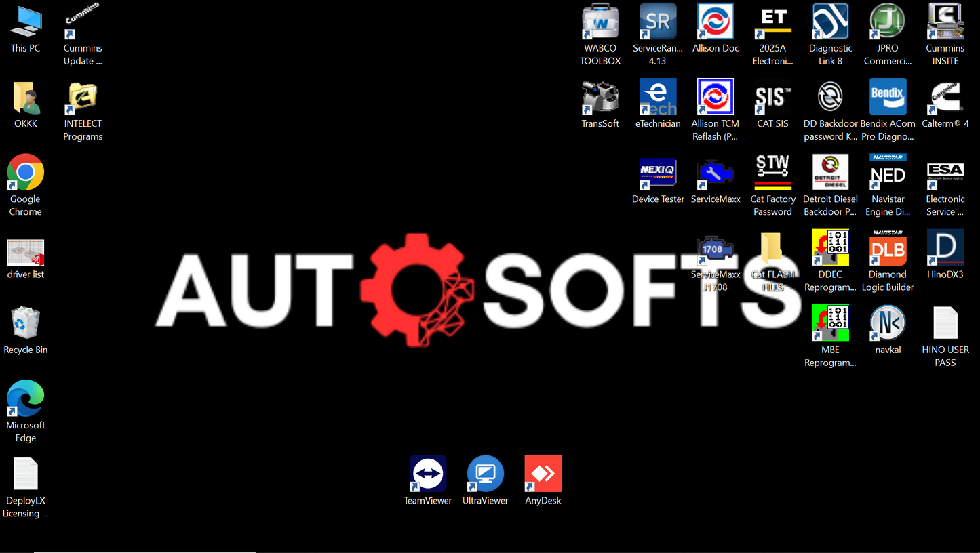Open Allison Doc
This screenshot has width=980, height=553.
[x=715, y=27]
